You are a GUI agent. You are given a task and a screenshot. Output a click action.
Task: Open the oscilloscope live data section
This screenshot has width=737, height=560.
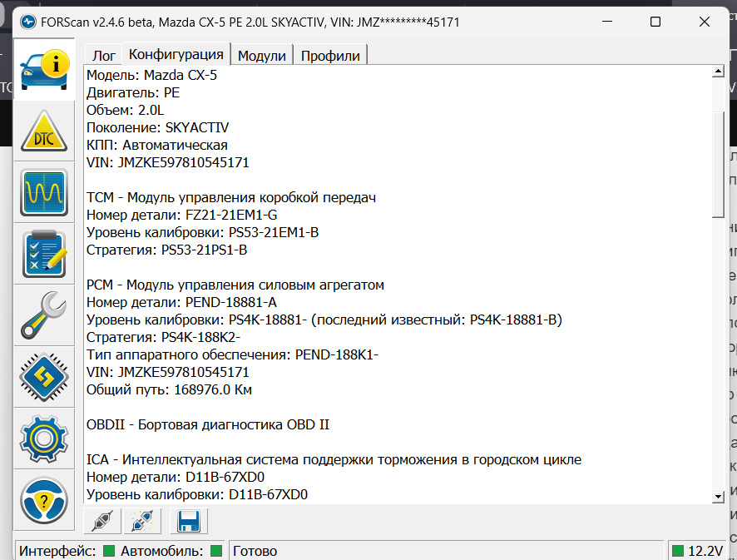[45, 192]
